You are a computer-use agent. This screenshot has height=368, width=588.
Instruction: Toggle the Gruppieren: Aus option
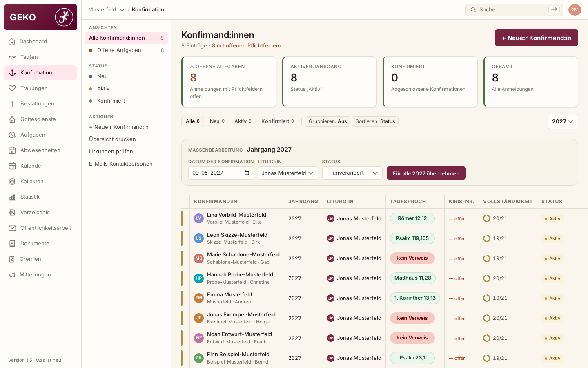click(x=327, y=121)
